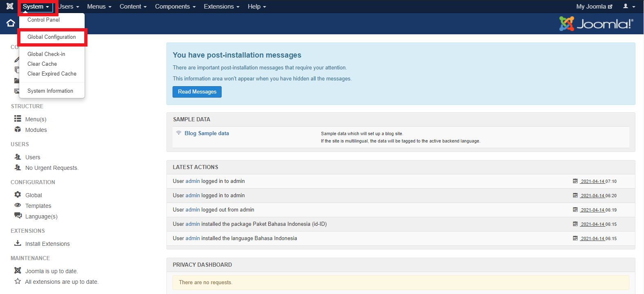
Task: Open the Extensions dropdown menu
Action: 222,7
